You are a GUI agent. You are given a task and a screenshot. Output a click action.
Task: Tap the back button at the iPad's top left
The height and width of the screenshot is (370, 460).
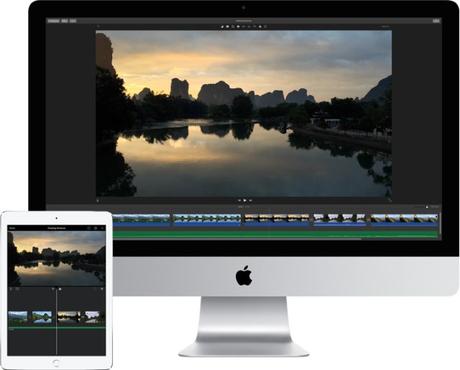[x=12, y=228]
